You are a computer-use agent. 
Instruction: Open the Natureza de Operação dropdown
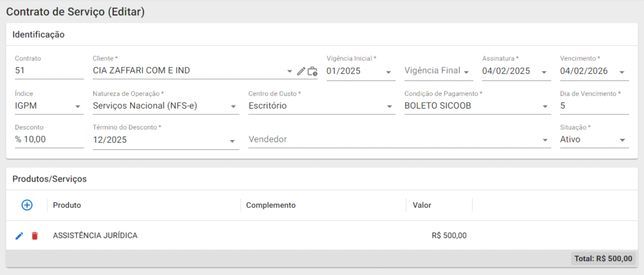[233, 106]
